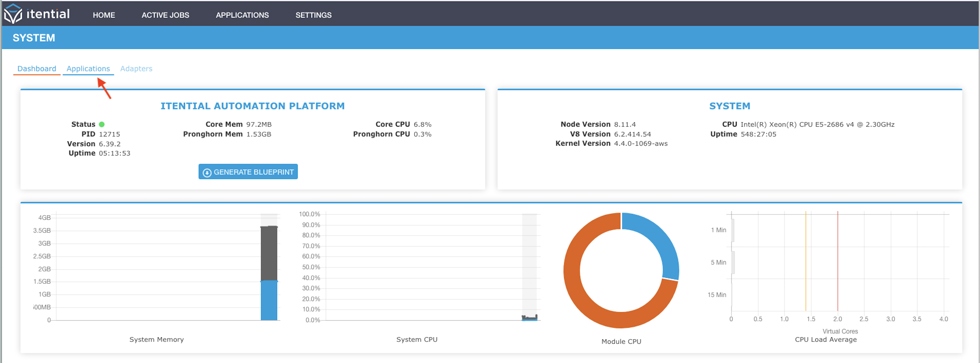
Task: Click the Intel Xeon CPU model text
Action: 817,125
